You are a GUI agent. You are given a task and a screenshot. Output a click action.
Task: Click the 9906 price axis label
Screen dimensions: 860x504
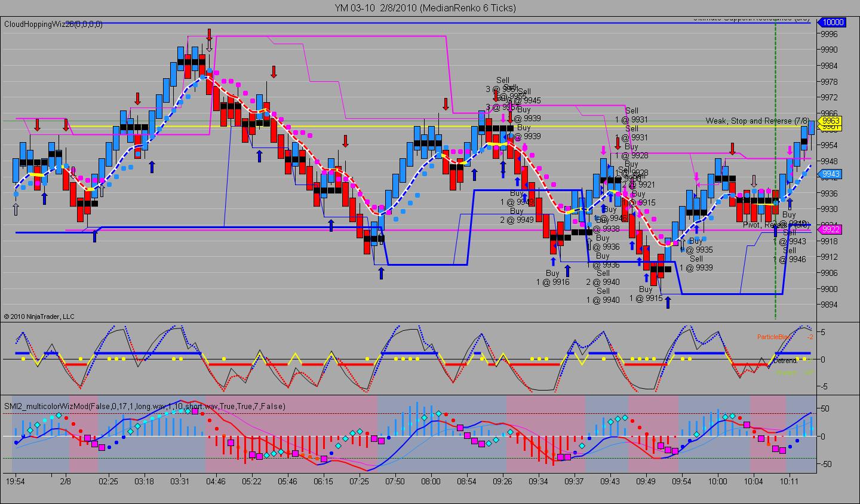829,273
